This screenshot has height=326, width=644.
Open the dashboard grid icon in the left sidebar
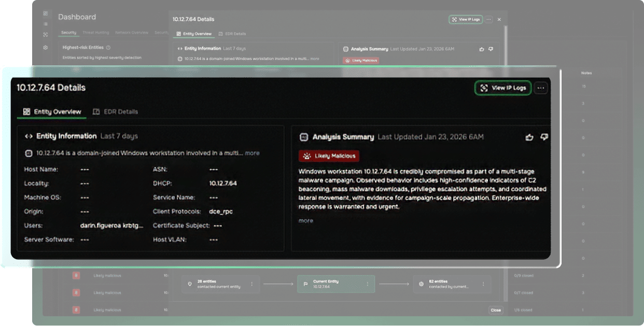[x=46, y=13]
